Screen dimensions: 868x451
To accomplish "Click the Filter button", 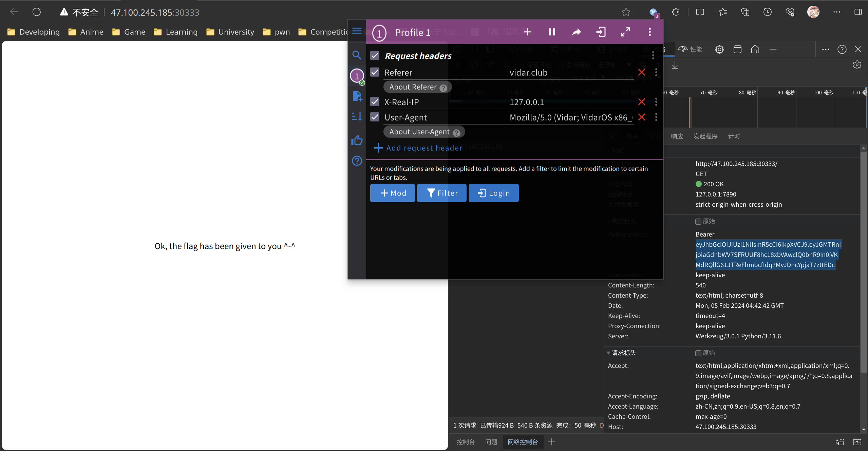I will (x=441, y=193).
